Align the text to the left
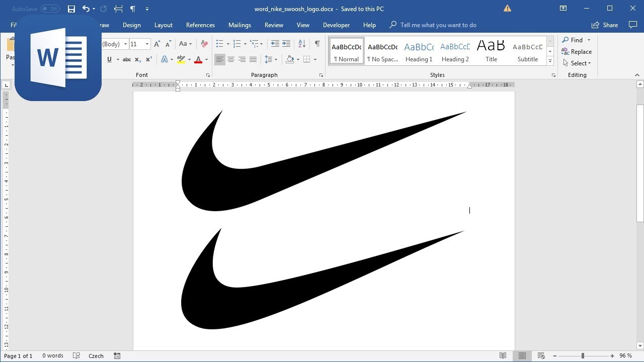This screenshot has height=362, width=644. [x=220, y=59]
